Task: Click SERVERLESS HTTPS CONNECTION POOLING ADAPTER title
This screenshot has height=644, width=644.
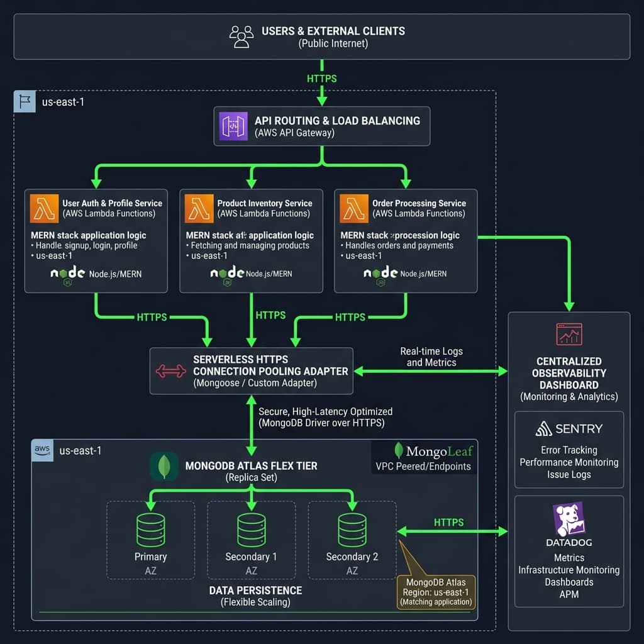Action: click(x=270, y=365)
